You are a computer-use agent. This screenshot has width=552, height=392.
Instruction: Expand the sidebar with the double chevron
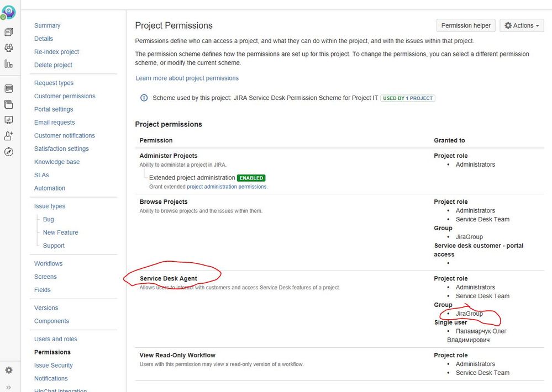tap(8, 388)
